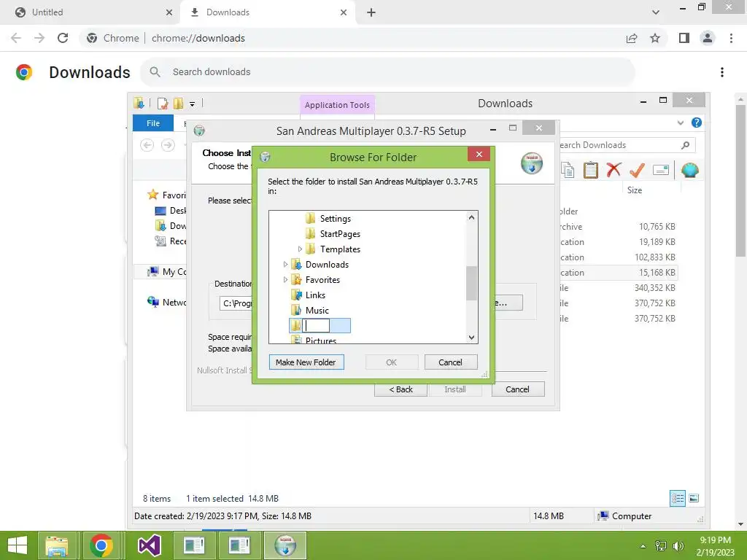Expand the Explorer ribbon chevron
Viewport: 747px width, 560px height.
click(x=681, y=122)
